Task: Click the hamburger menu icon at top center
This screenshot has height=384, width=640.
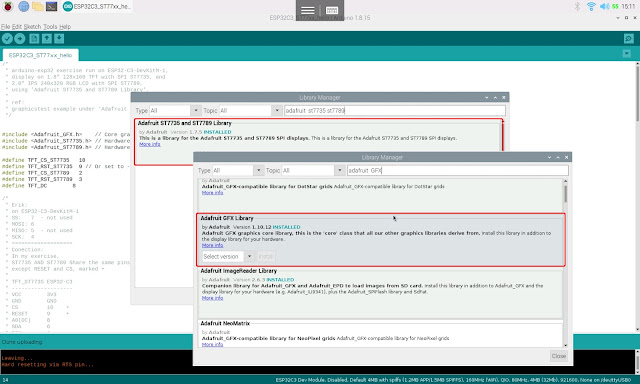Action: point(308,10)
